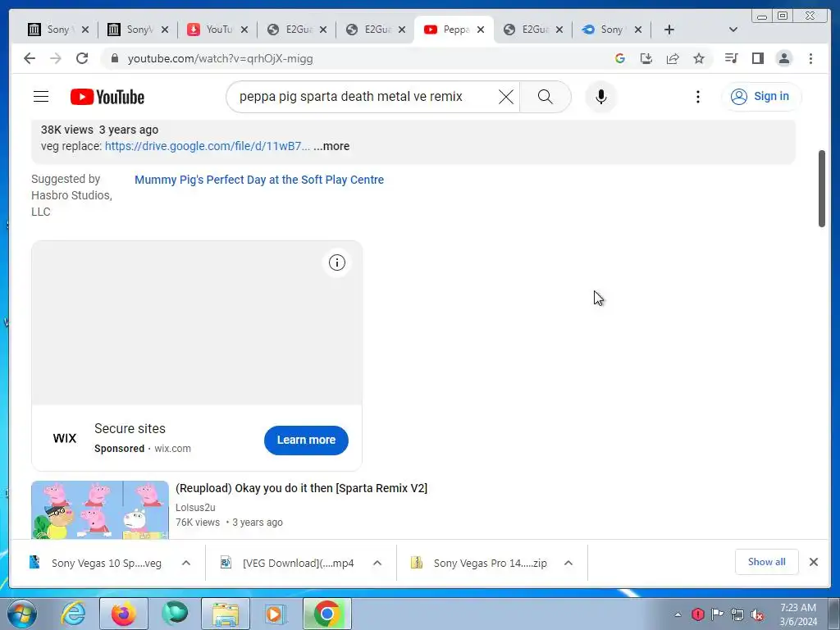
Task: Expand the description with ...more
Action: click(331, 146)
